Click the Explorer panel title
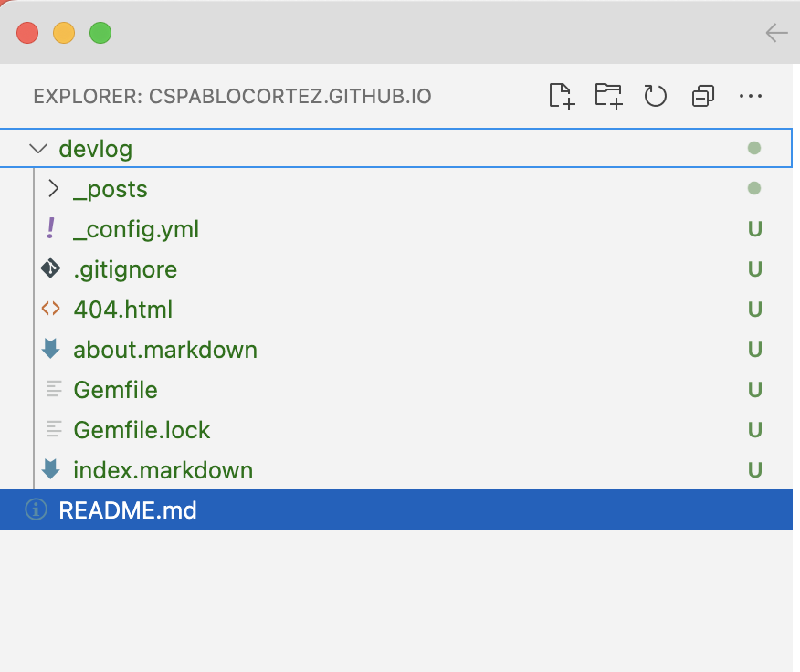Image resolution: width=800 pixels, height=672 pixels. (232, 97)
